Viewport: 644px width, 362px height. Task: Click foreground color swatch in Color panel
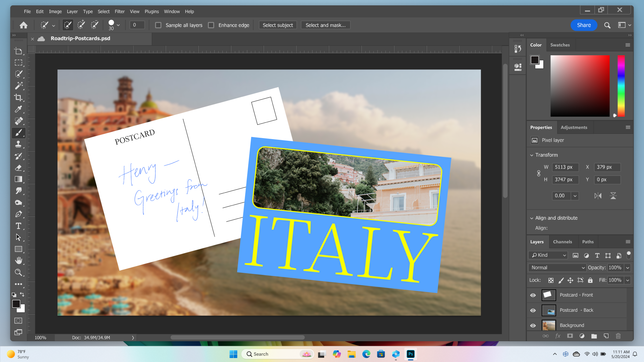[535, 60]
